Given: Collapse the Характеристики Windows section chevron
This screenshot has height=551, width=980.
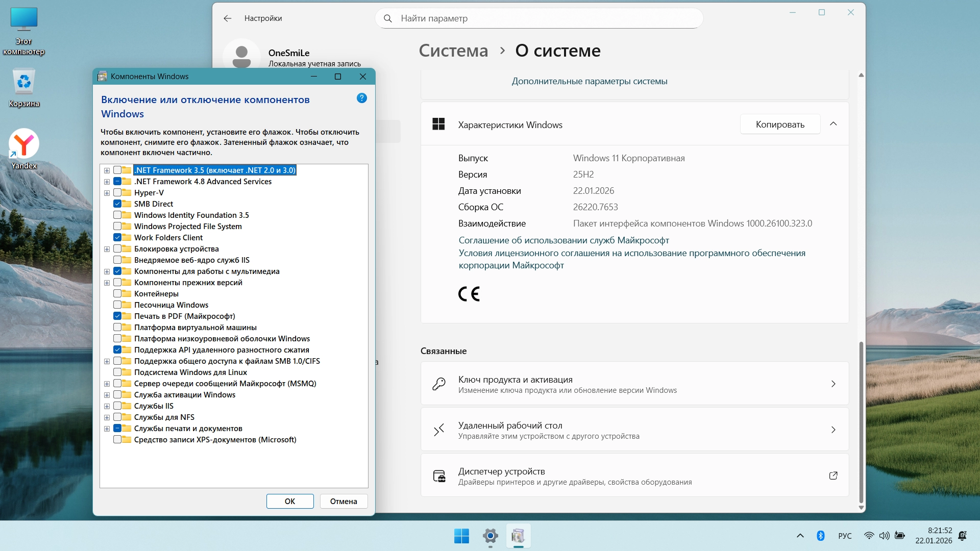Looking at the screenshot, I should pos(833,124).
